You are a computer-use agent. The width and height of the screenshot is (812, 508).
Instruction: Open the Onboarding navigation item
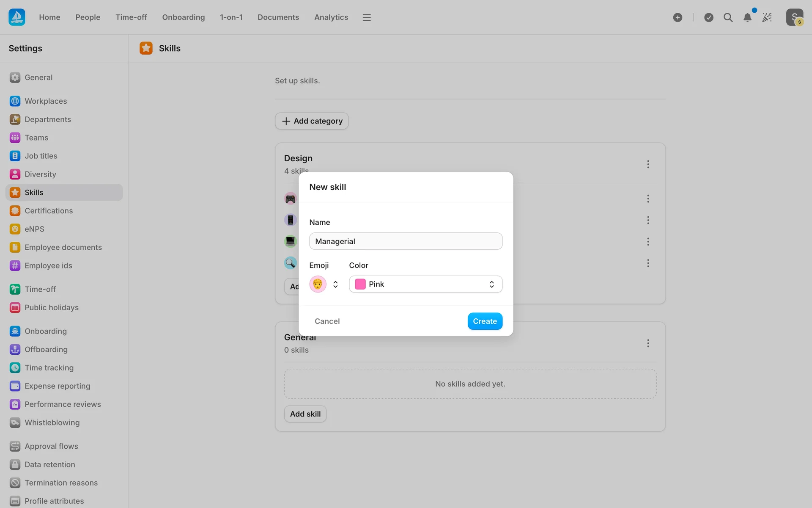coord(183,17)
